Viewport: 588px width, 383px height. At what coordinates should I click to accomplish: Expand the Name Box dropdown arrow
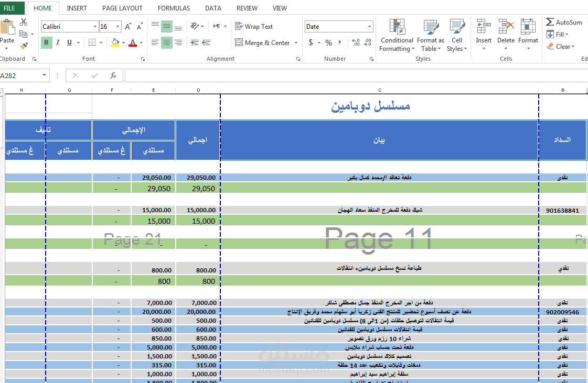pyautogui.click(x=44, y=75)
